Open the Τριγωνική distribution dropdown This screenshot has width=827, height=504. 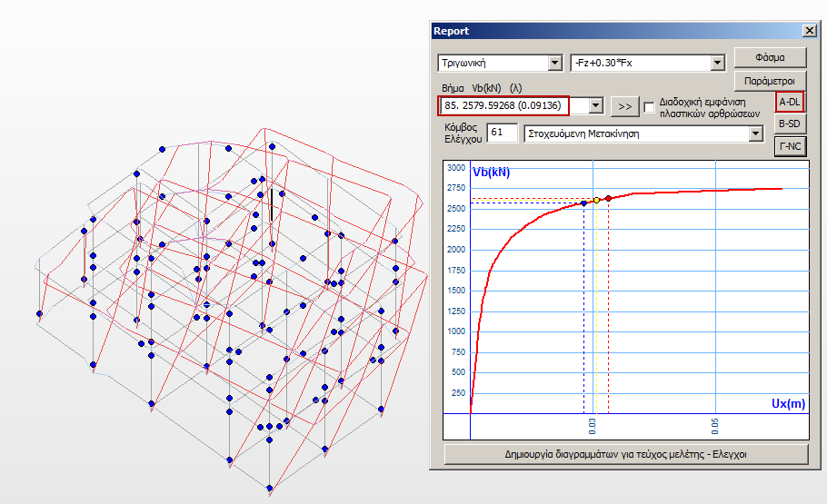(554, 64)
